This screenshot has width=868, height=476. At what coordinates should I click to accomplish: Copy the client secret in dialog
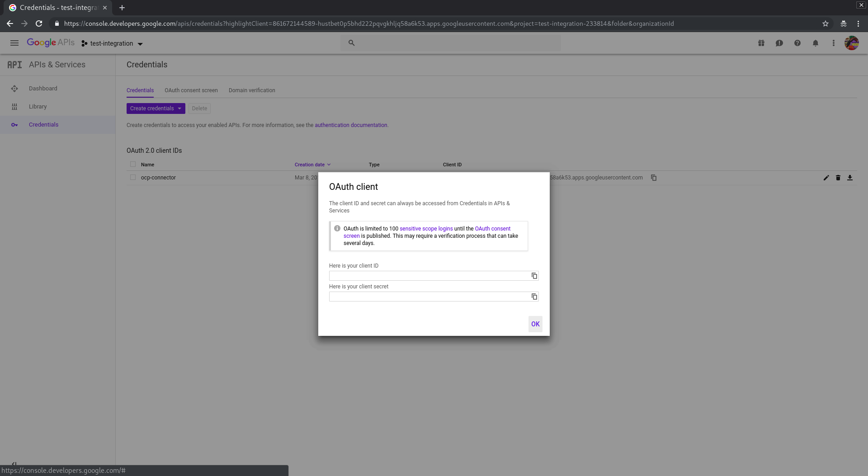pos(534,297)
